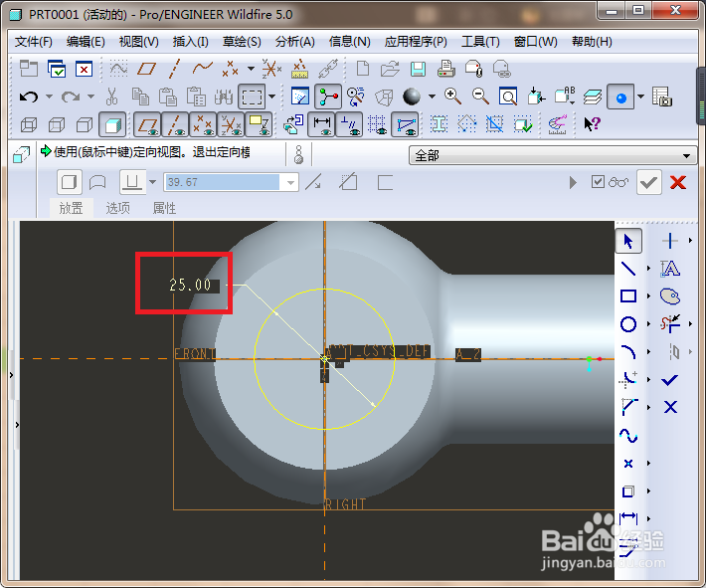The width and height of the screenshot is (706, 588).
Task: Enable shaded model display mode
Action: click(112, 124)
